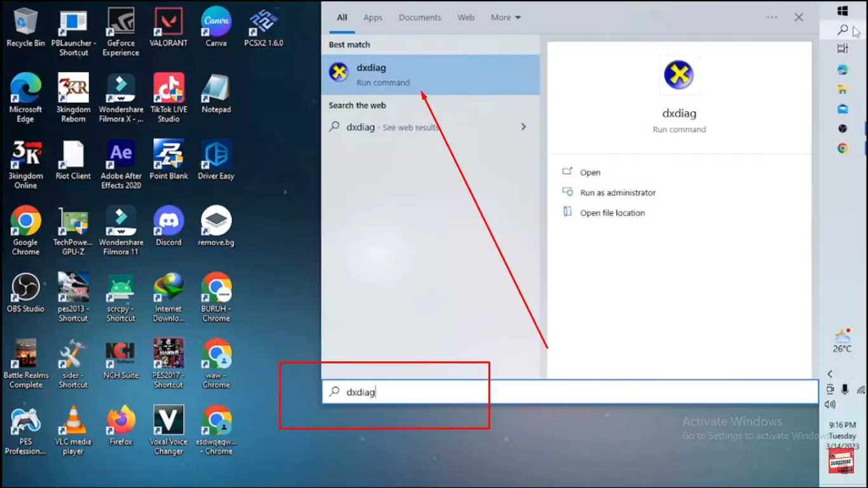The height and width of the screenshot is (488, 868).
Task: Open Point Blank desktop icon
Action: tap(169, 160)
